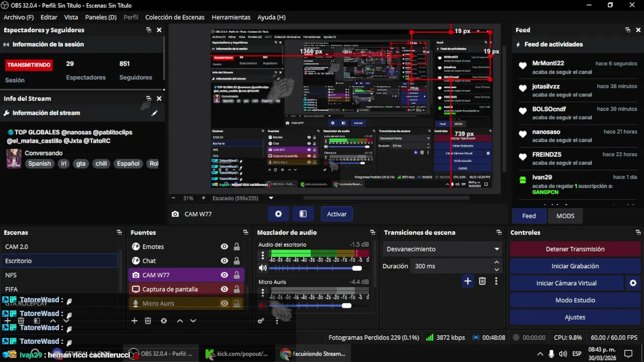644x362 pixels.
Task: Switch to the Feed tab
Action: (529, 216)
